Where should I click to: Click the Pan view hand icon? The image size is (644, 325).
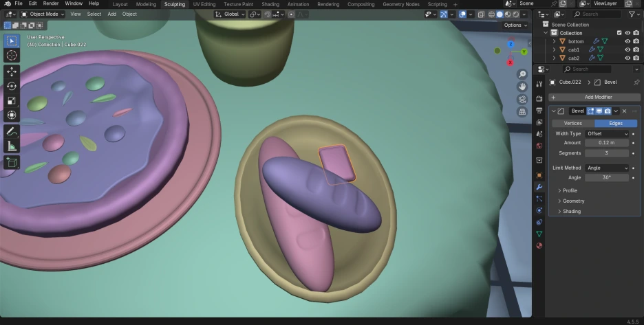click(522, 87)
